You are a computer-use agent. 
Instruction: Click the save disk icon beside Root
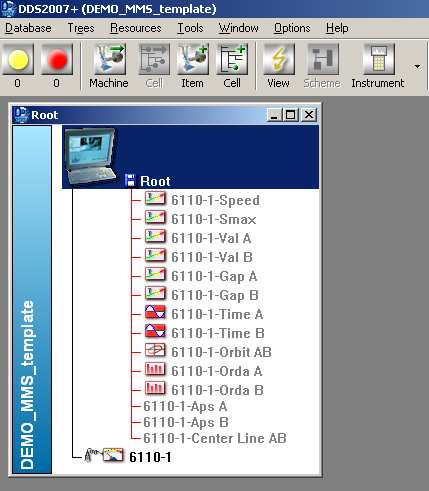130,180
